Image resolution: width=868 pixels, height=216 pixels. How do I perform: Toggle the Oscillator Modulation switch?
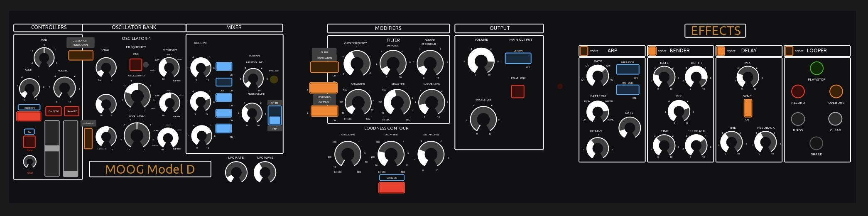[81, 55]
